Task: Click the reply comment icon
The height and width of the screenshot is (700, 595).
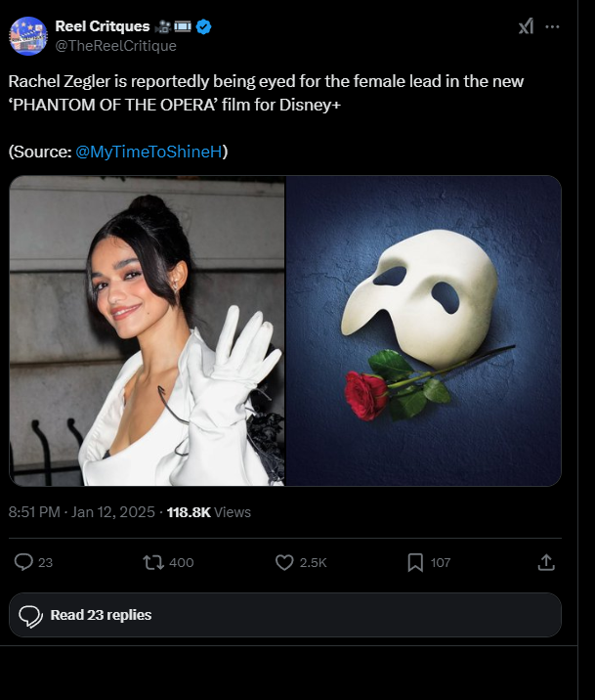Action: (x=24, y=562)
